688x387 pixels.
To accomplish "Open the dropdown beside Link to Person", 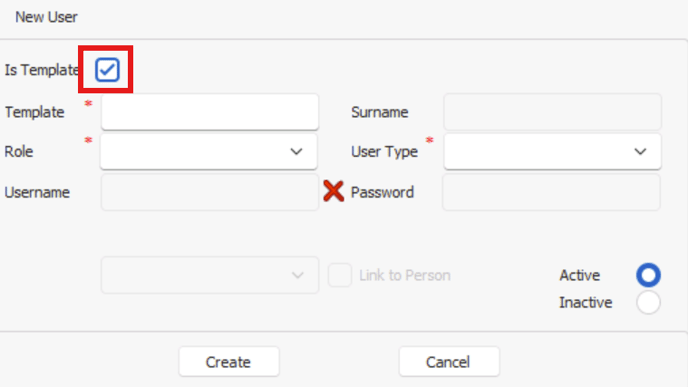I will [x=210, y=275].
